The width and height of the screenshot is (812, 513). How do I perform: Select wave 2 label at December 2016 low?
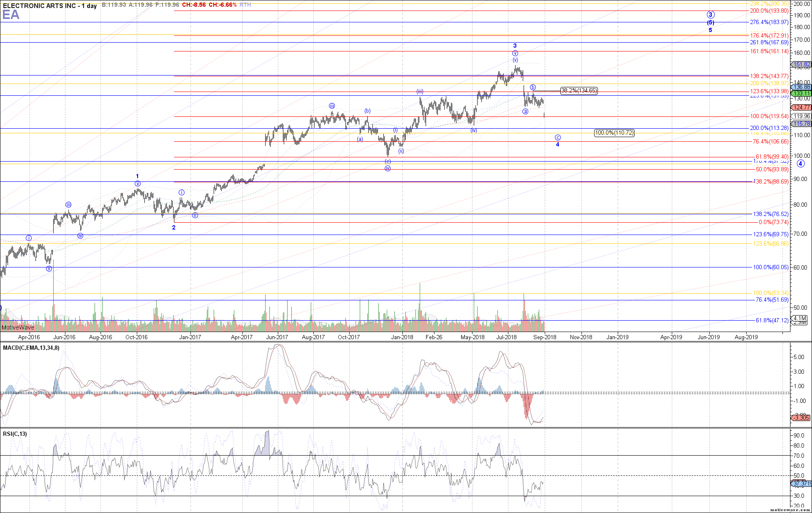[174, 227]
